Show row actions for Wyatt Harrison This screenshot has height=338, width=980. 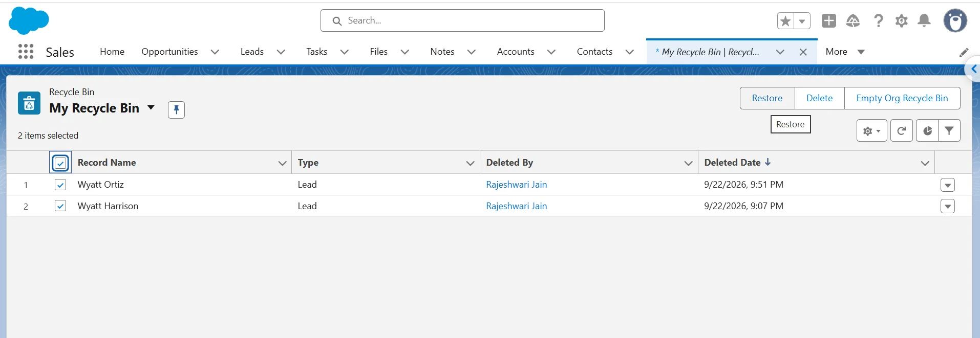click(948, 207)
